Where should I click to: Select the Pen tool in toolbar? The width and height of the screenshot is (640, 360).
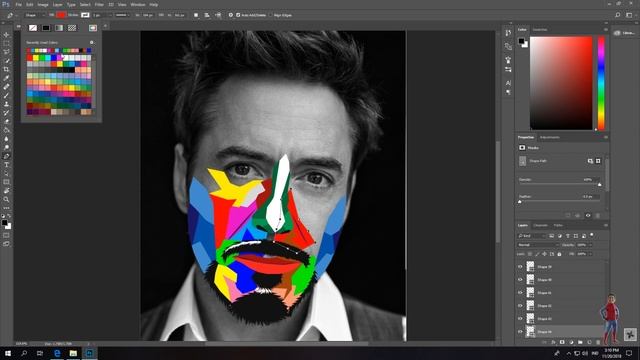[6, 156]
